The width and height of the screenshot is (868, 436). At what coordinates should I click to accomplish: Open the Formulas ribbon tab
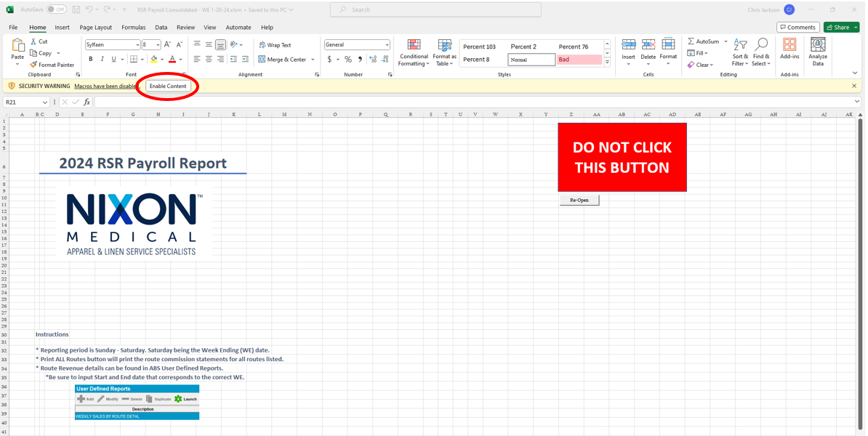pos(133,28)
